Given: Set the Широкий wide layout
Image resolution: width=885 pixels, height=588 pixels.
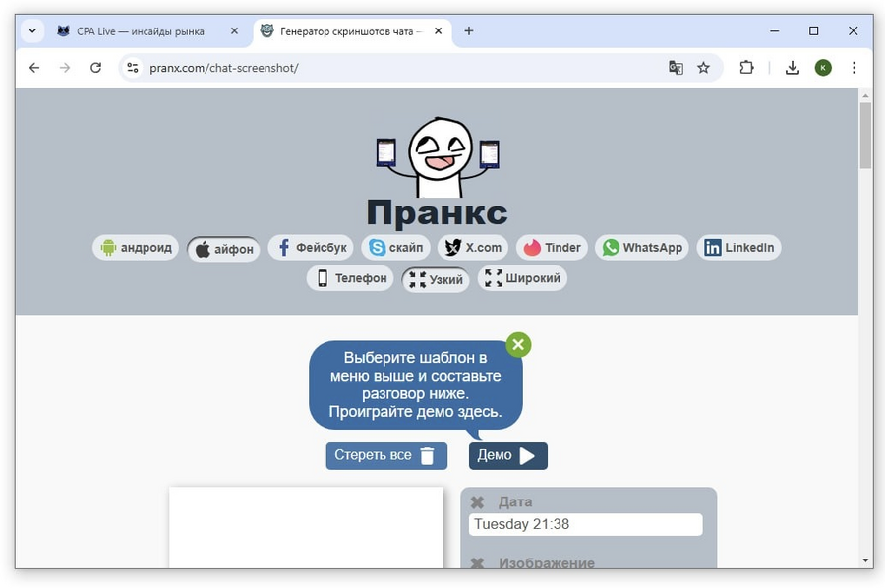Looking at the screenshot, I should (522, 278).
